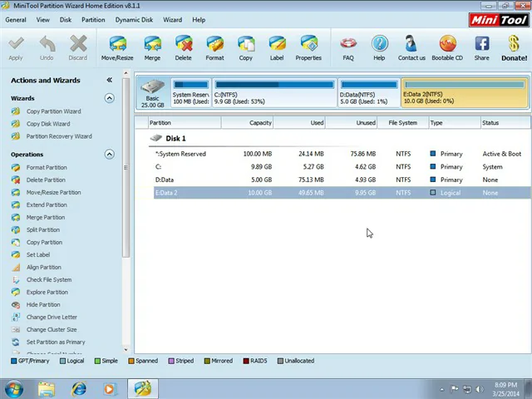Open the Dynamic Disk menu
This screenshot has width=532, height=399.
(134, 19)
